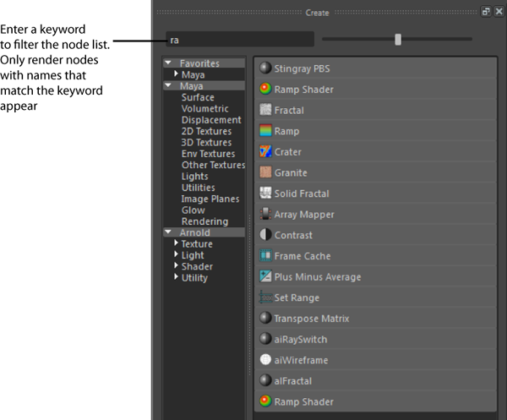Expand Maya under Favorites

(176, 74)
